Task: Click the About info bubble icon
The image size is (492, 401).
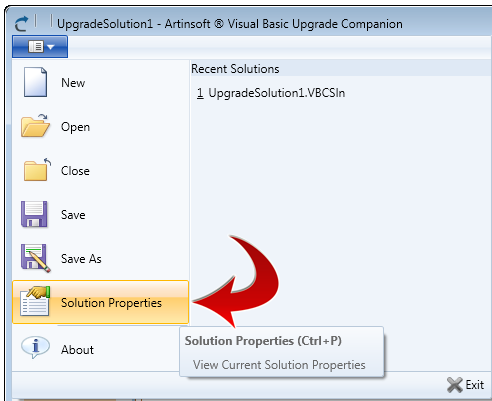Action: 35,347
